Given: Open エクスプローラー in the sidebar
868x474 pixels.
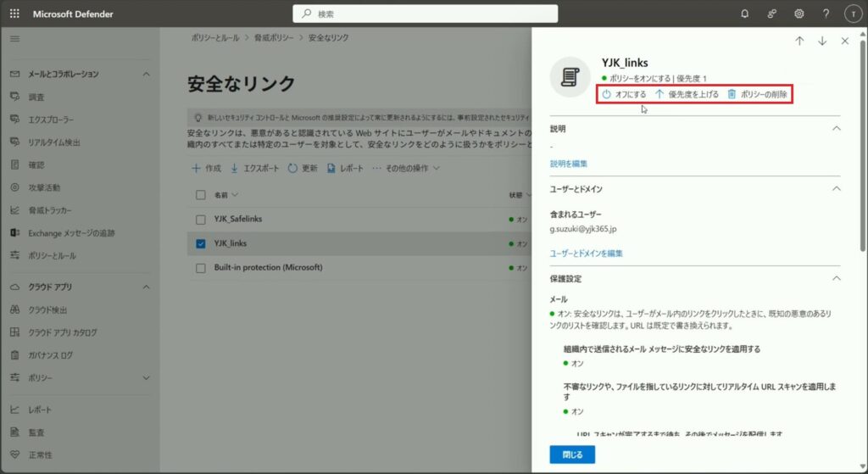Looking at the screenshot, I should click(51, 120).
